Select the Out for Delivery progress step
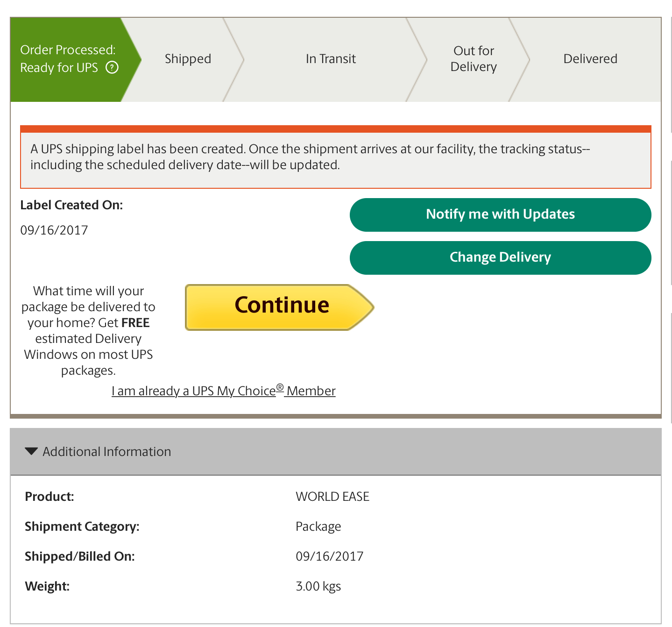 (474, 59)
